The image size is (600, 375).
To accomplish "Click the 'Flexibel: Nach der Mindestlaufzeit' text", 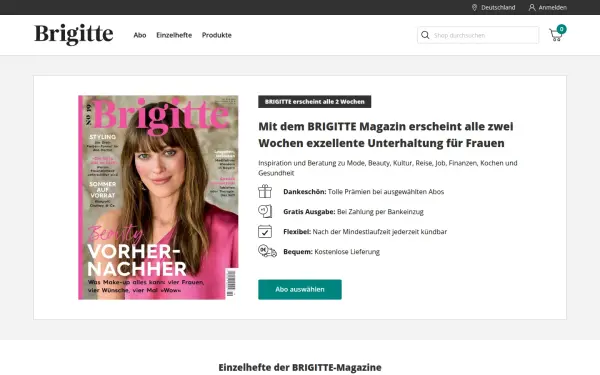I will tap(365, 232).
